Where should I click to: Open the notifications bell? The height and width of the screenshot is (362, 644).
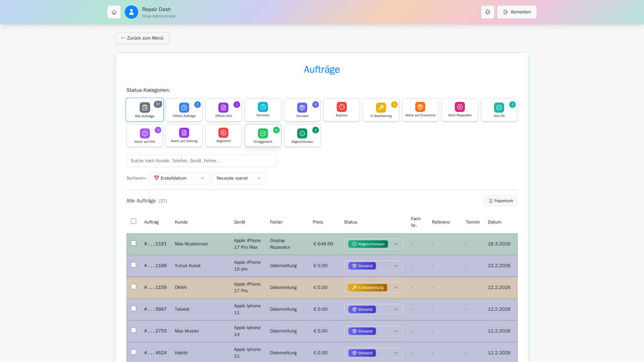pos(488,12)
